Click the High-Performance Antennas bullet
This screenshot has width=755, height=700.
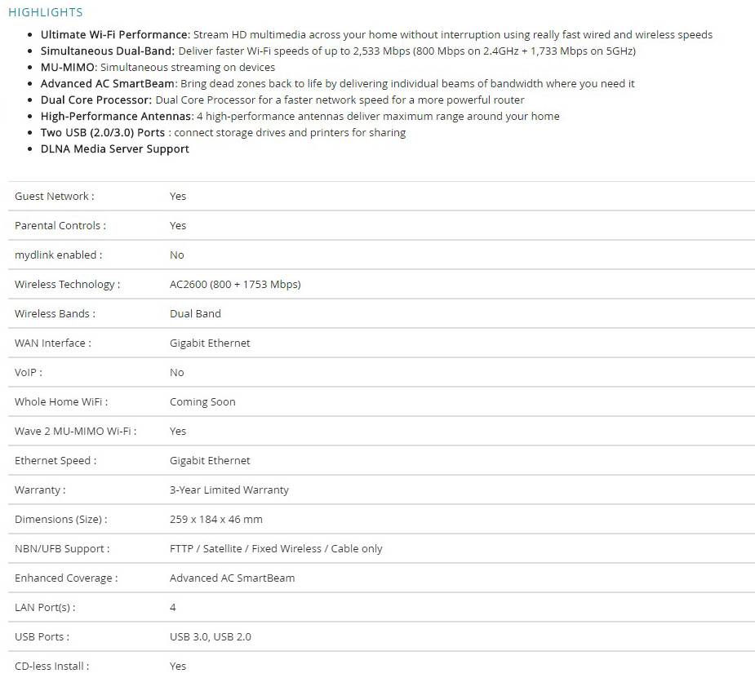(x=116, y=116)
